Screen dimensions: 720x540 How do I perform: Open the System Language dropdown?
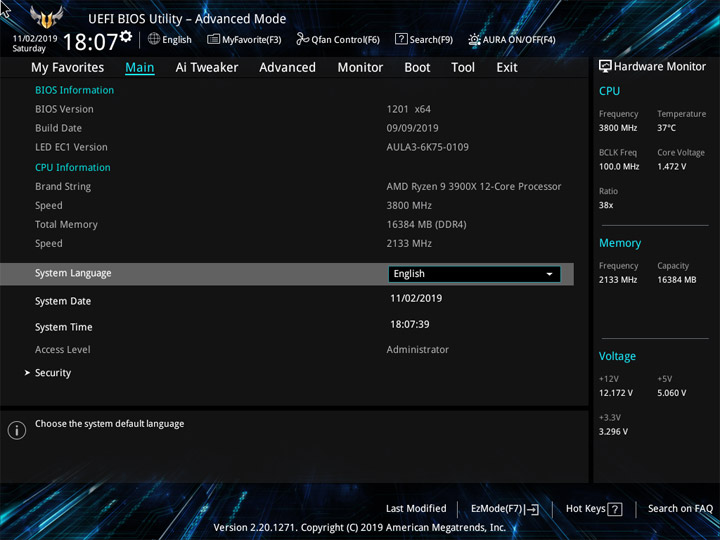pyautogui.click(x=474, y=274)
